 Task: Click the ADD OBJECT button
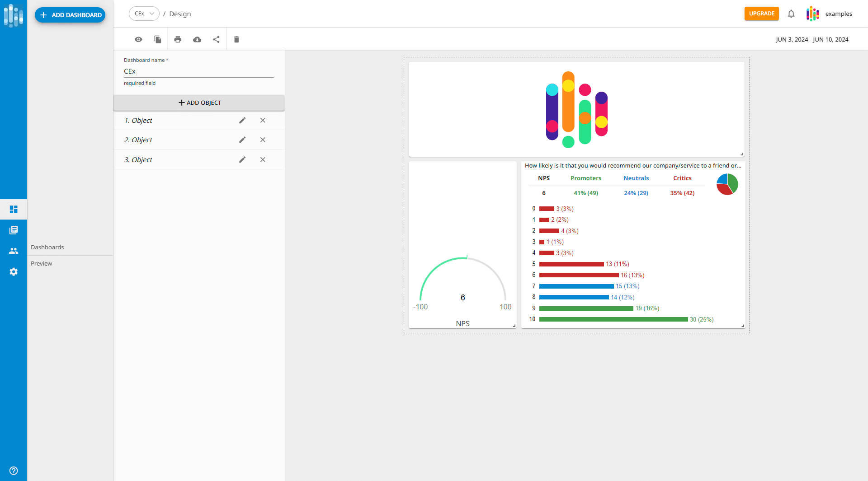coord(199,103)
